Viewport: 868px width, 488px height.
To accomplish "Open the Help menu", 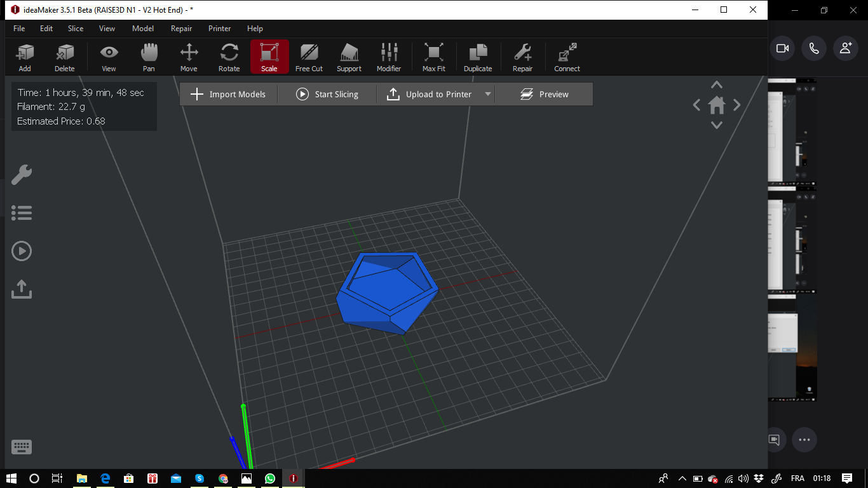I will [x=255, y=29].
